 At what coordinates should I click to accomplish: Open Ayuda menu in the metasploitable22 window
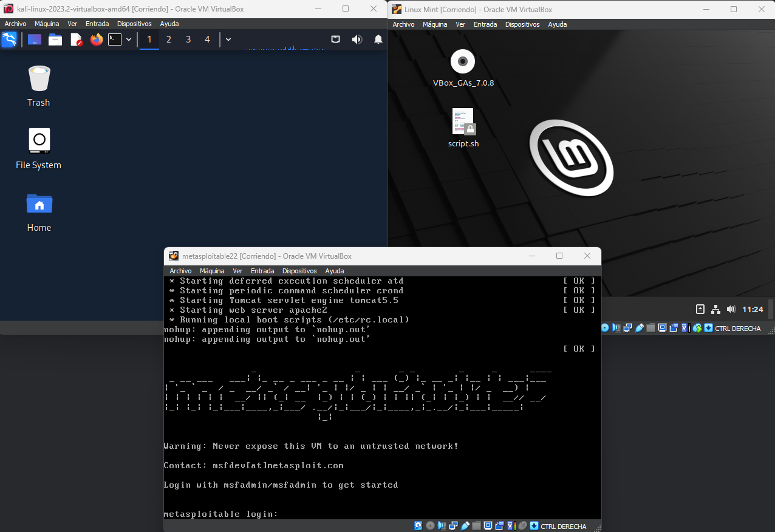pyautogui.click(x=335, y=271)
